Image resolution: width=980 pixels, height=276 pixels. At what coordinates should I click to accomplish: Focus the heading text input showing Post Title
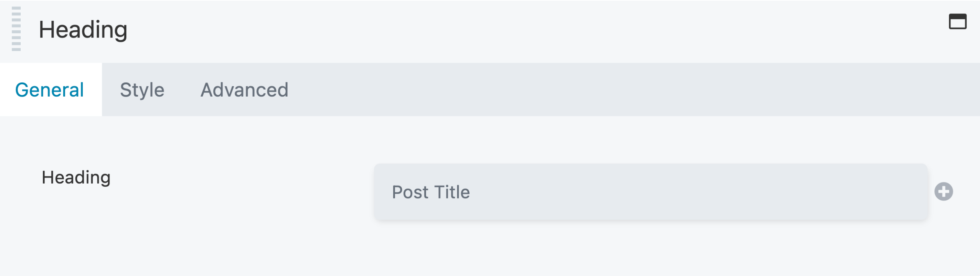pos(650,192)
